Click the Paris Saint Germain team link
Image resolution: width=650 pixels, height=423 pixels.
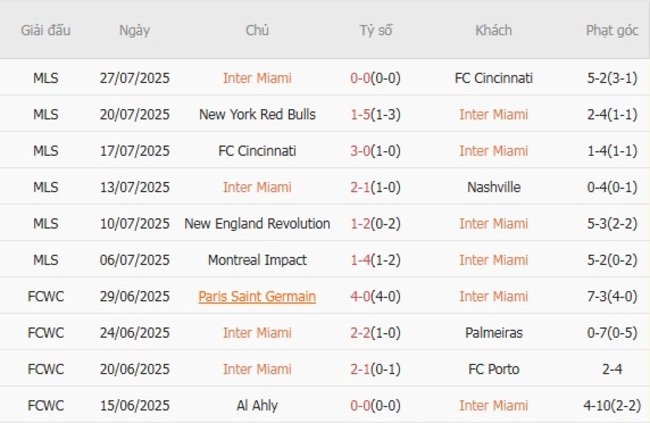tap(257, 296)
